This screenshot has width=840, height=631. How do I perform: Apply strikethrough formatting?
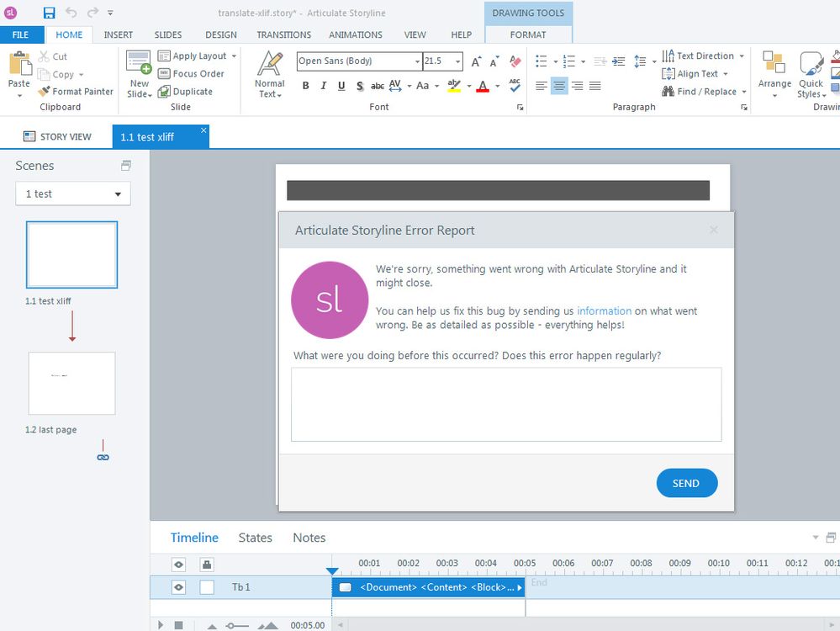[x=378, y=86]
